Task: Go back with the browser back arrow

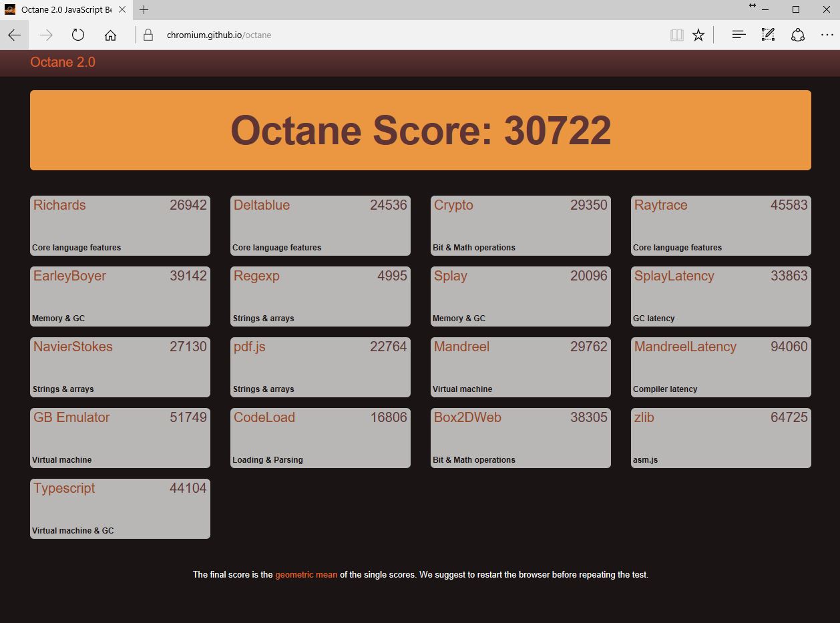Action: click(x=14, y=35)
